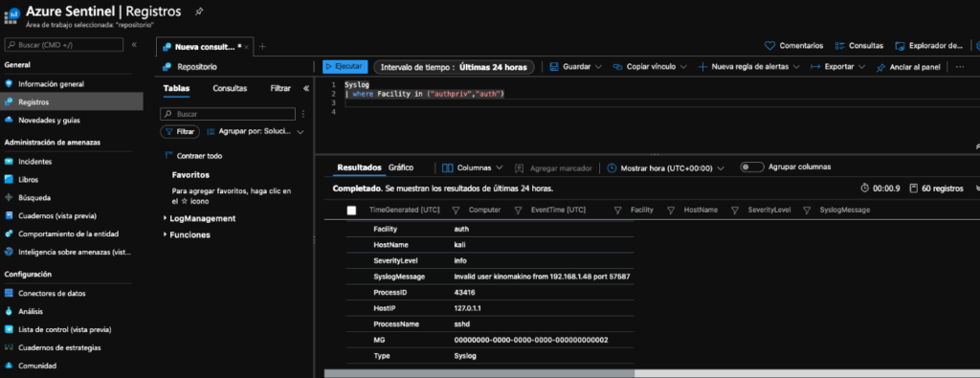Switch to Gráfico tab
980x378 pixels.
coord(401,167)
